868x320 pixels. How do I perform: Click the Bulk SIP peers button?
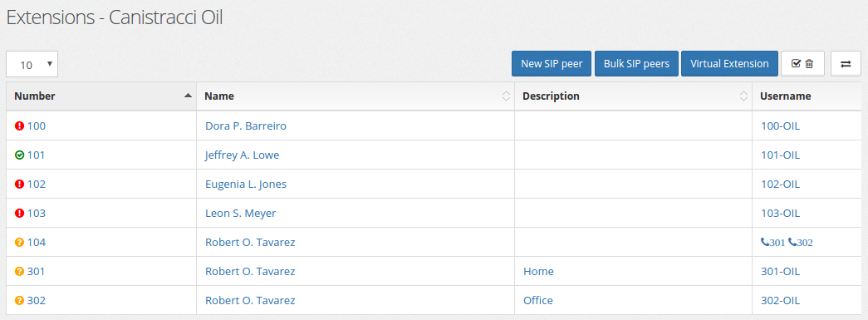636,64
